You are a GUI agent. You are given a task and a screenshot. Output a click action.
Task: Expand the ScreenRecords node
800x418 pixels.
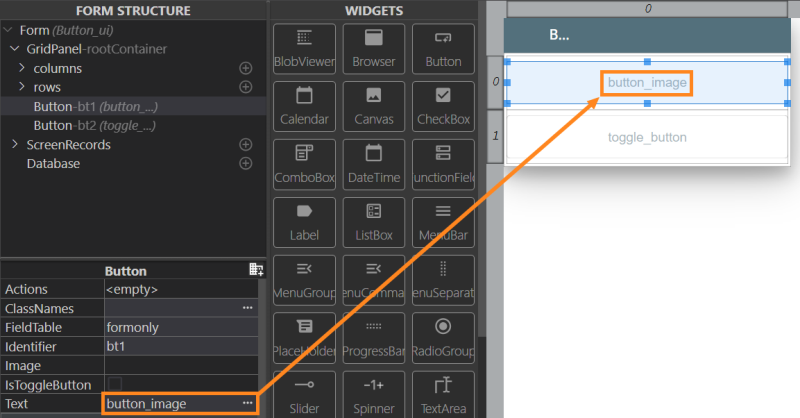(x=15, y=144)
